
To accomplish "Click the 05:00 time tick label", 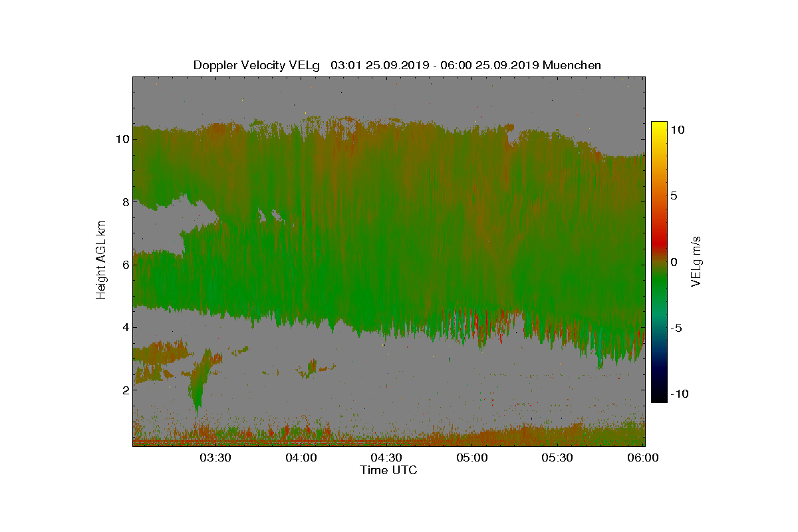I will coord(473,458).
